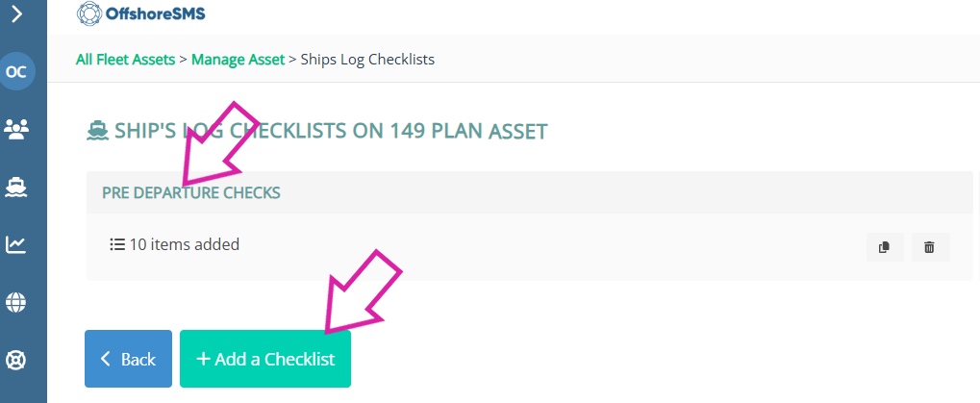Duplicate the Pre Departure Checks checklist
The width and height of the screenshot is (980, 403).
(884, 247)
